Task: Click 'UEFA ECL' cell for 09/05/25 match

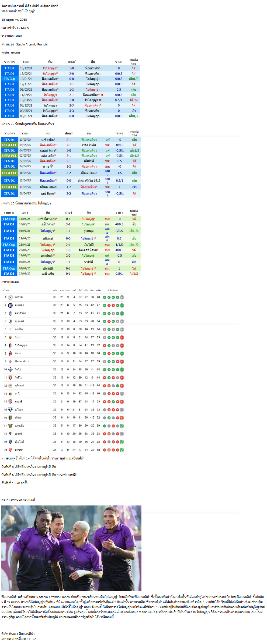Action: [x=9, y=145]
